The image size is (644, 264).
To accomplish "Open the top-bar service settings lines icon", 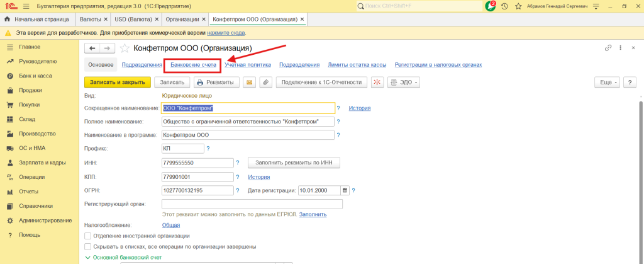I will pyautogui.click(x=596, y=6).
